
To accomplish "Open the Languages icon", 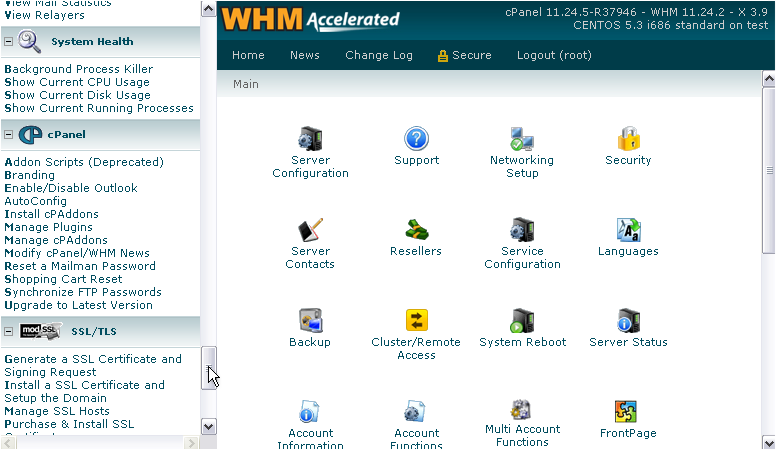I will coord(628,230).
